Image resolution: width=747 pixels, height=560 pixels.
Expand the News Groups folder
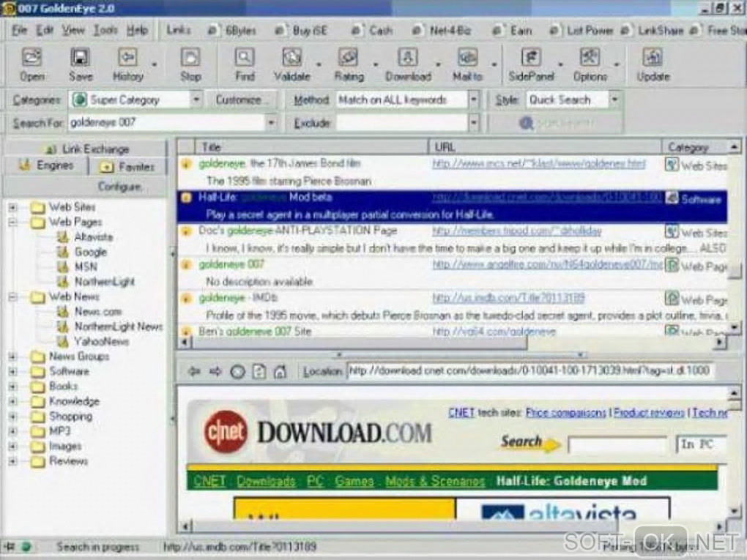click(13, 356)
